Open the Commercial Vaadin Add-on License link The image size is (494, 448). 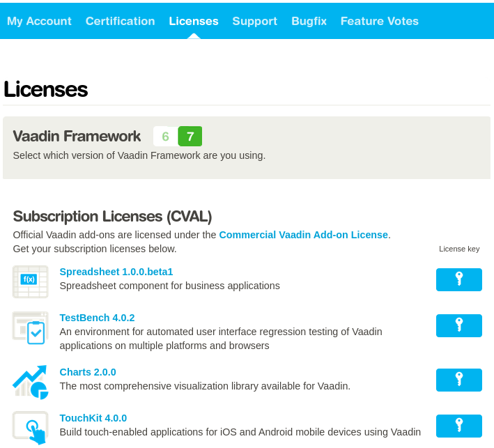tap(303, 235)
